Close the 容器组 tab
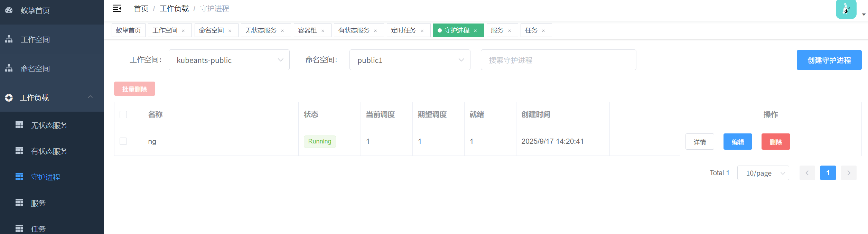868x234 pixels. tap(323, 31)
